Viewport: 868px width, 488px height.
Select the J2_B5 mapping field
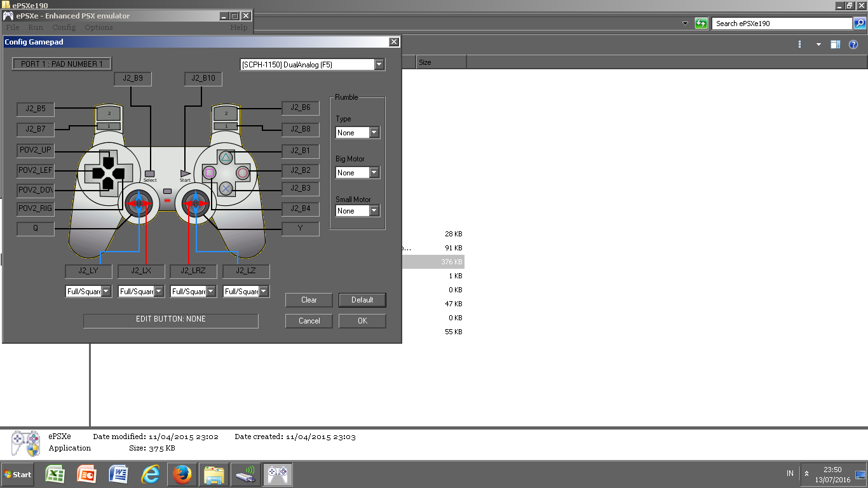click(36, 109)
